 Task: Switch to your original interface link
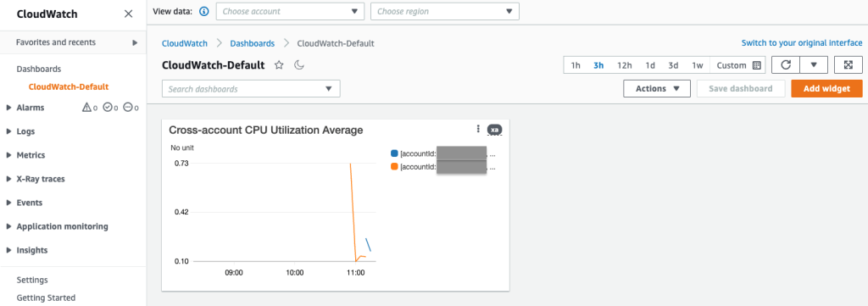pyautogui.click(x=802, y=42)
